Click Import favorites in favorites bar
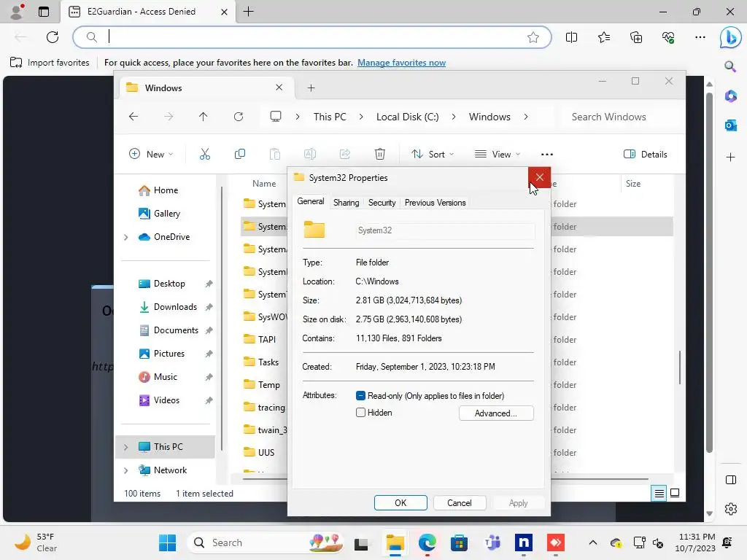 click(50, 63)
